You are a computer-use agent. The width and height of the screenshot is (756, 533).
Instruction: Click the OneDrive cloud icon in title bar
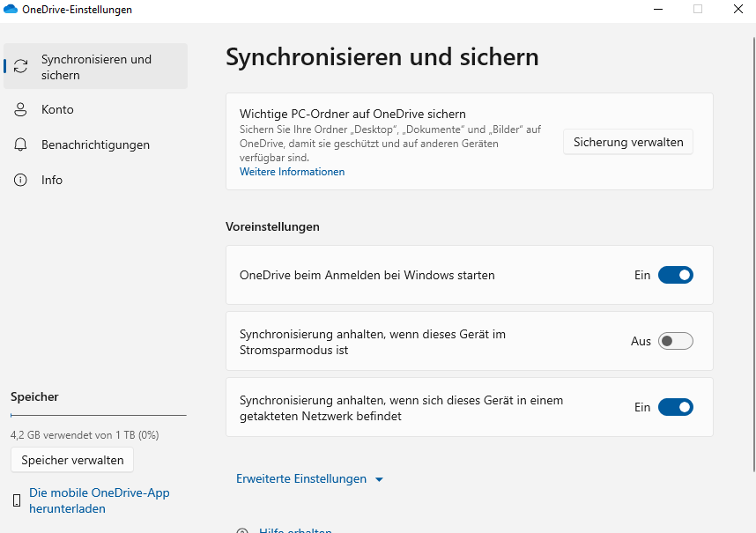click(10, 9)
